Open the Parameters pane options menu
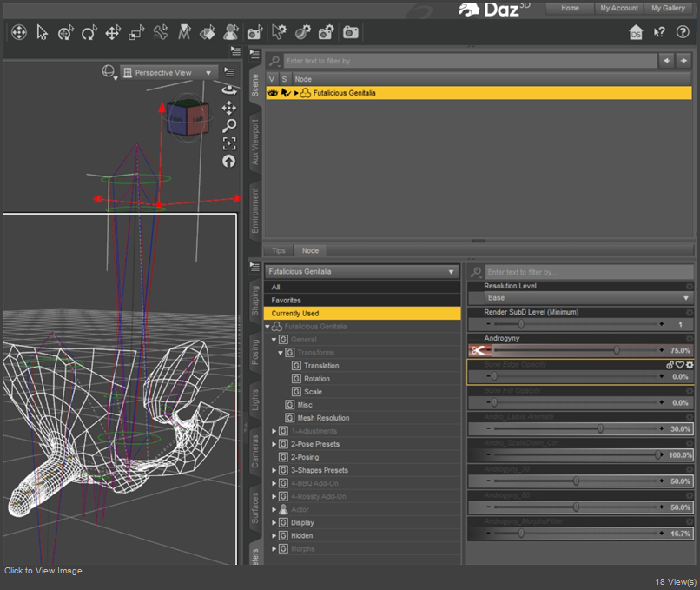 click(254, 267)
